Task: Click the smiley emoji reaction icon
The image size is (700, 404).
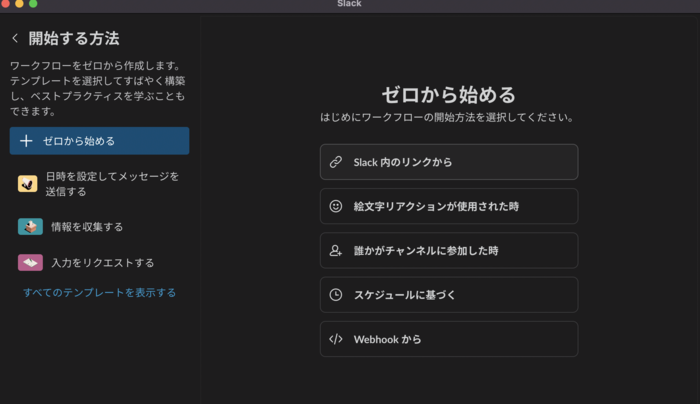Action: coord(336,206)
